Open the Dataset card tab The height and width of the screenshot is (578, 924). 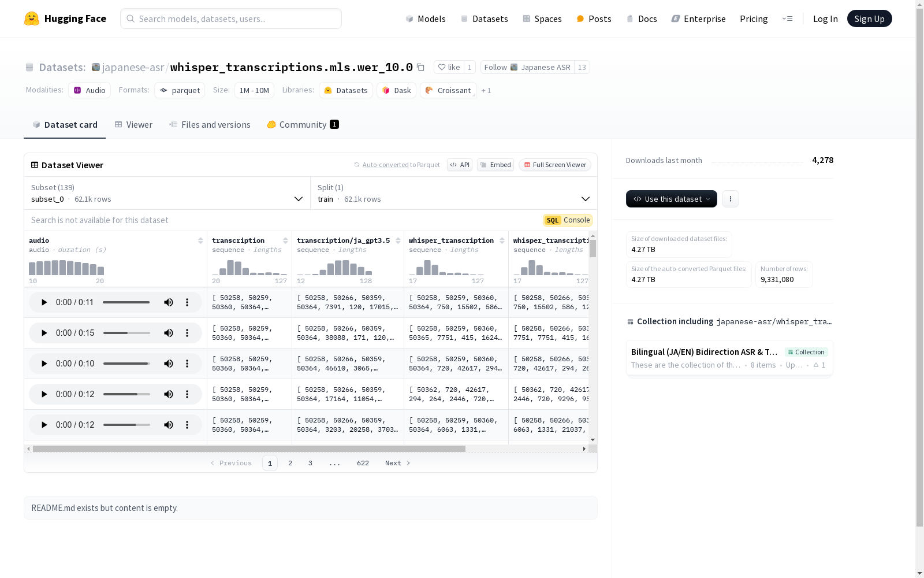tap(65, 125)
